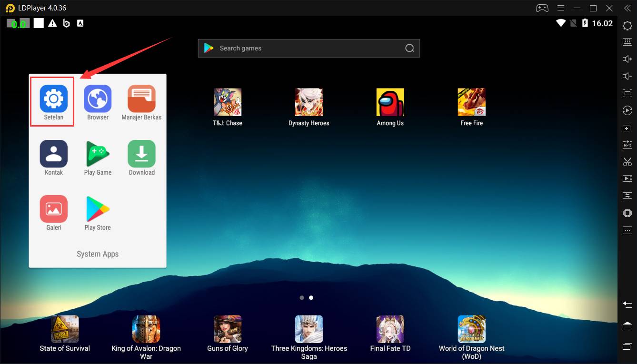Image resolution: width=637 pixels, height=364 pixels.
Task: Click the Wi-Fi status icon
Action: 561,23
